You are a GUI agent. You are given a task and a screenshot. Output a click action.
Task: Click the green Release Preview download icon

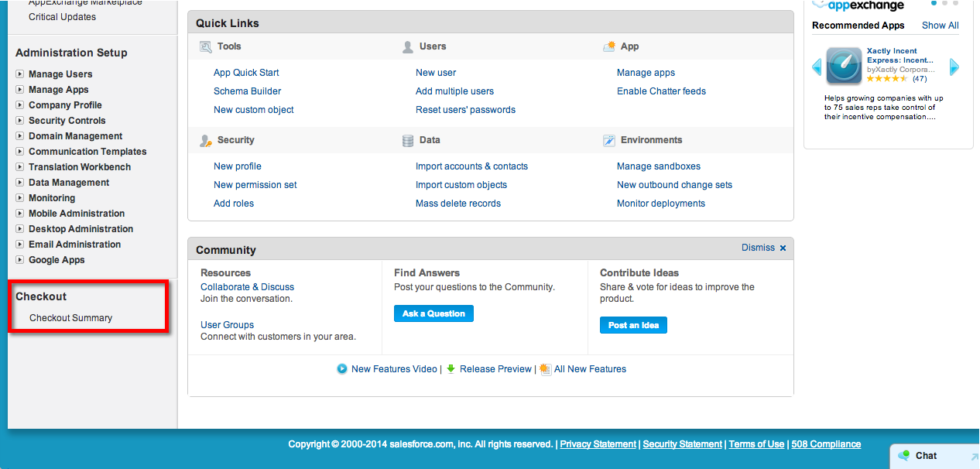tap(451, 369)
